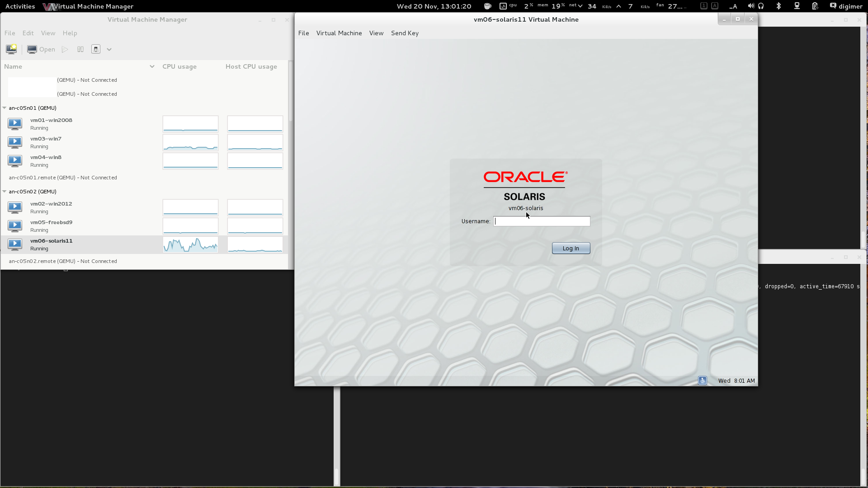
Task: Open the accessibility tray icon
Action: pyautogui.click(x=733, y=6)
